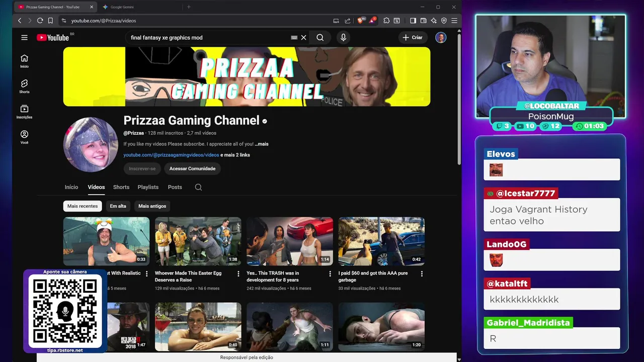The image size is (644, 362).
Task: Open the YouTube hamburger guide menu
Action: coord(24,38)
